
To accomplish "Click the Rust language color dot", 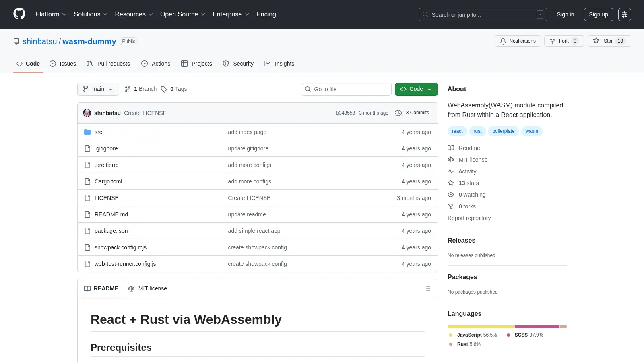I will pos(451,344).
